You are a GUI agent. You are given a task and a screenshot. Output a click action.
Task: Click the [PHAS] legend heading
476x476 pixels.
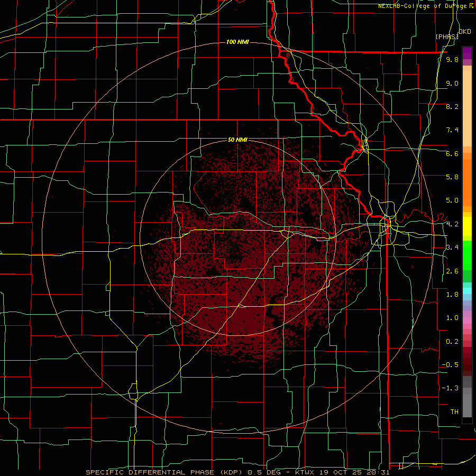coord(447,36)
